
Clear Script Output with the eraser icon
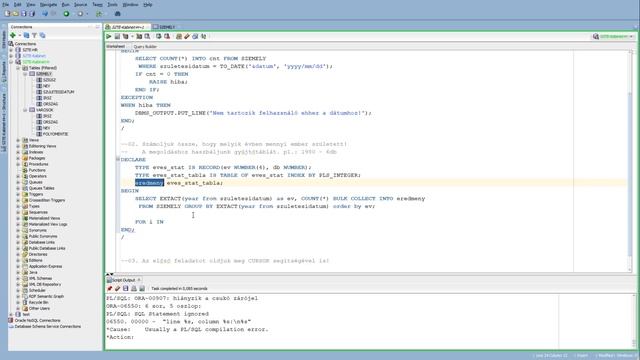pos(118,289)
